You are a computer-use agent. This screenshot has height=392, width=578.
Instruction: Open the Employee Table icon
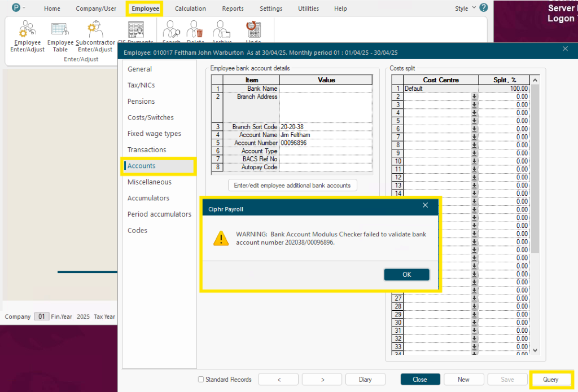(x=60, y=36)
